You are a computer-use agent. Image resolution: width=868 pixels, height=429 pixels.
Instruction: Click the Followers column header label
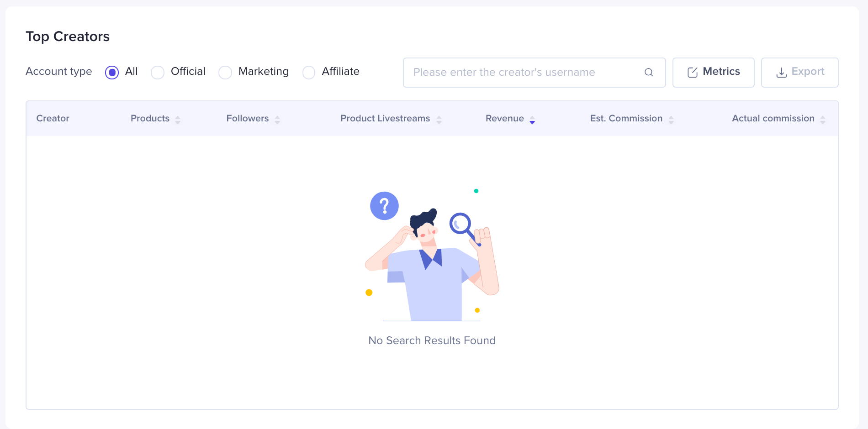tap(247, 119)
